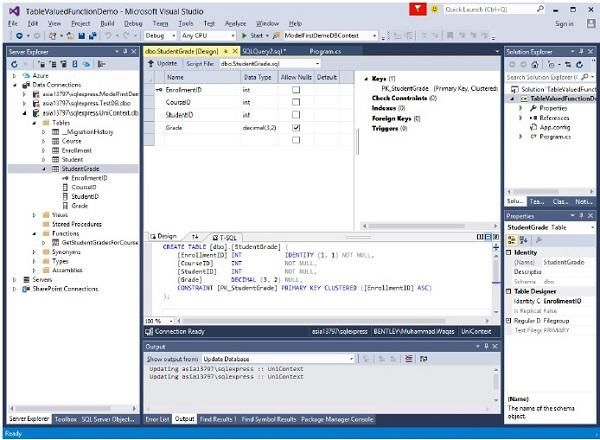Click the Update button in table designer
Screen dimensions: 600x440
[x=163, y=64]
